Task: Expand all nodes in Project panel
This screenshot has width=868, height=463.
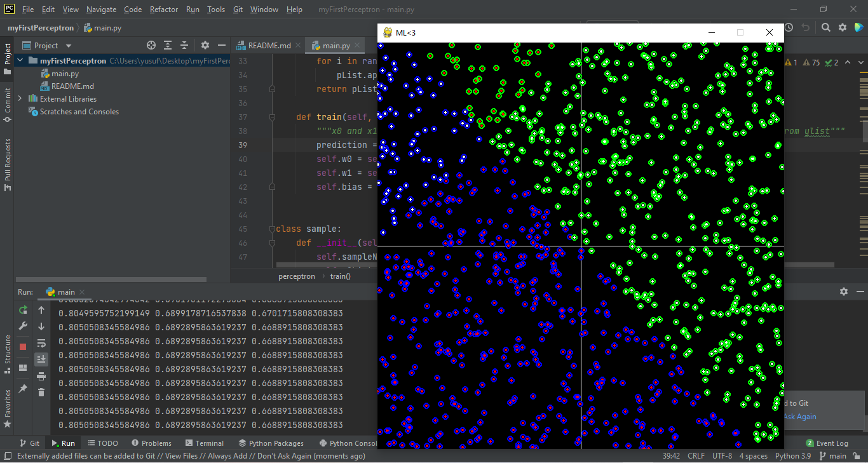Action: (168, 45)
